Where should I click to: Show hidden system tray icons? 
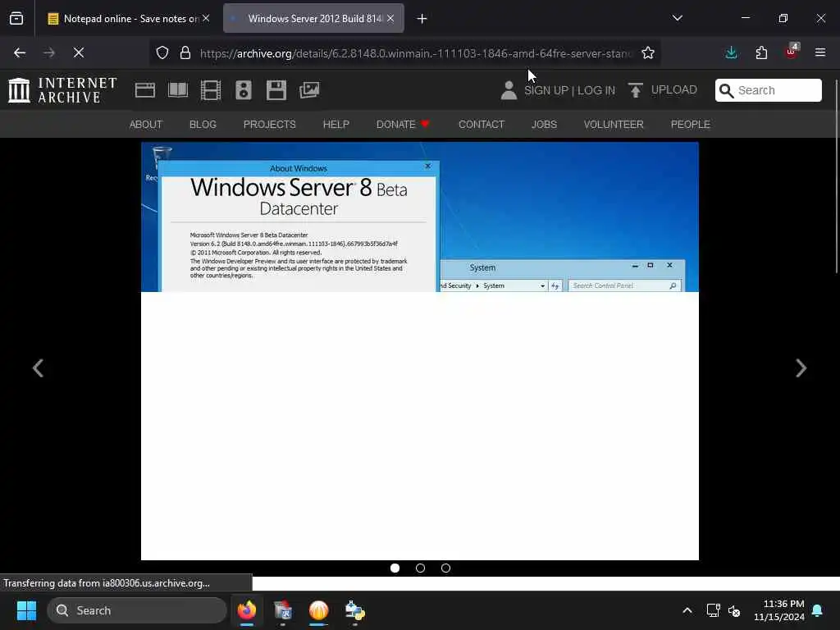pos(687,610)
